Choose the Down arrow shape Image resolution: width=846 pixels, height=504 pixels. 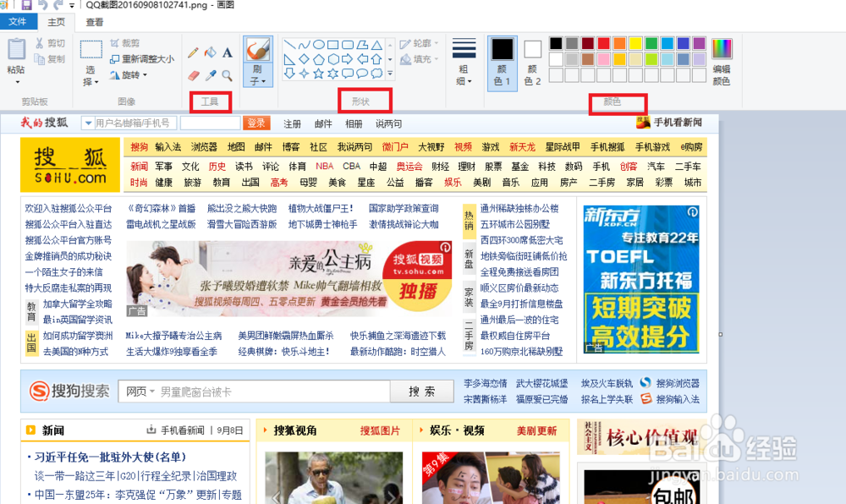click(289, 74)
